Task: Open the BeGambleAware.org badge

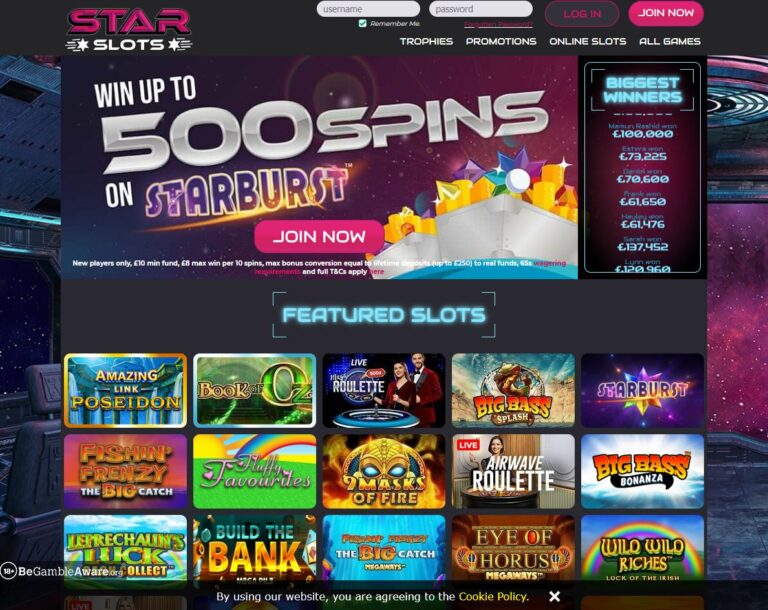Action: 62,571
